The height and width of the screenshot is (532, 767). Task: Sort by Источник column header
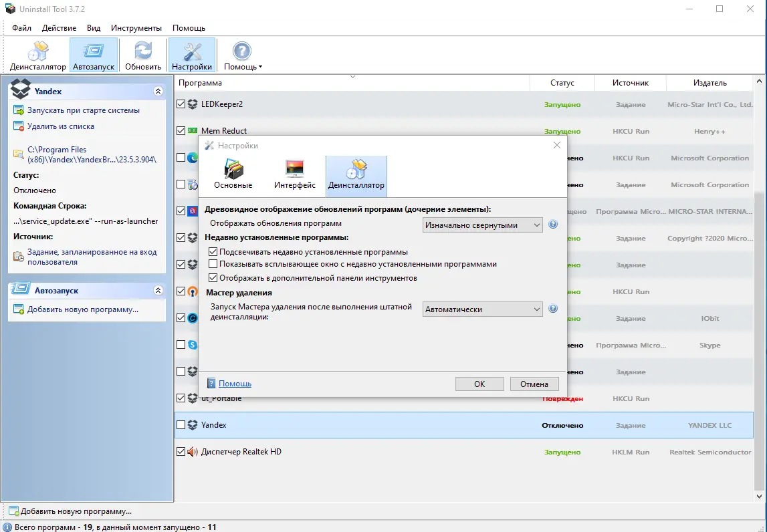[631, 83]
